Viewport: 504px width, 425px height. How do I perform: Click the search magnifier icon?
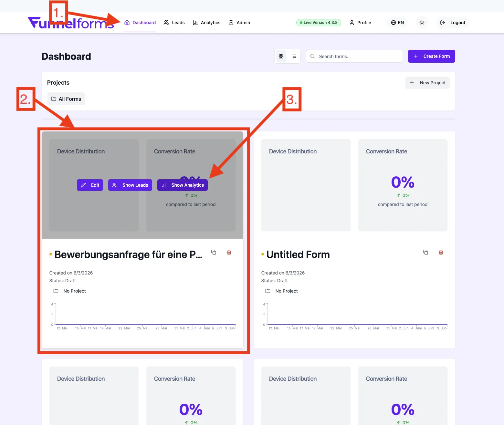312,56
